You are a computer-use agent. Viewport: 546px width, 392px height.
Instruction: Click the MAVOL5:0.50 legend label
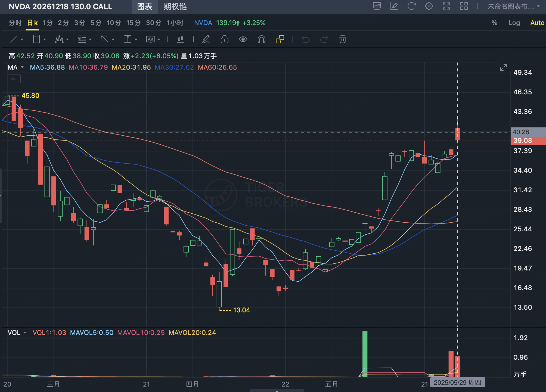click(92, 332)
